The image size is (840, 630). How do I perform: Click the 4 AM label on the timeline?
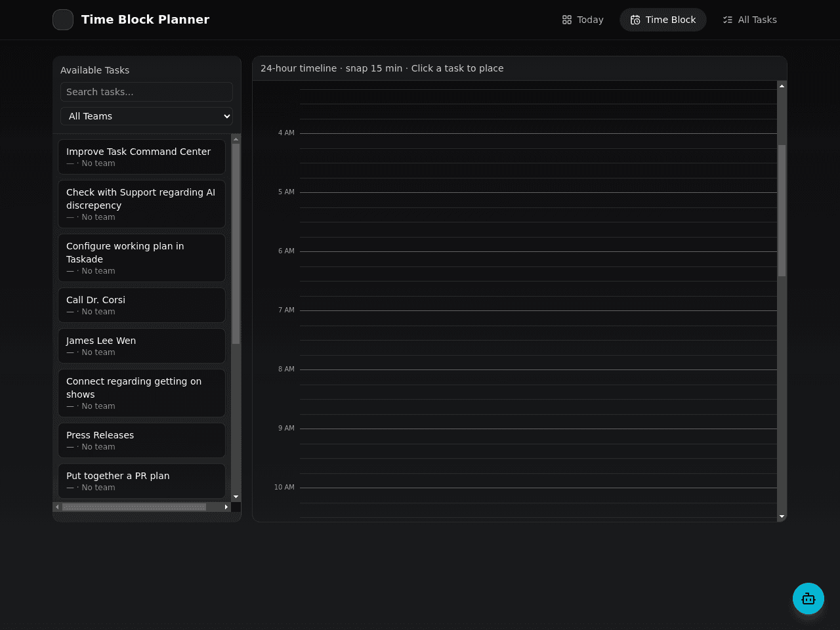(286, 133)
